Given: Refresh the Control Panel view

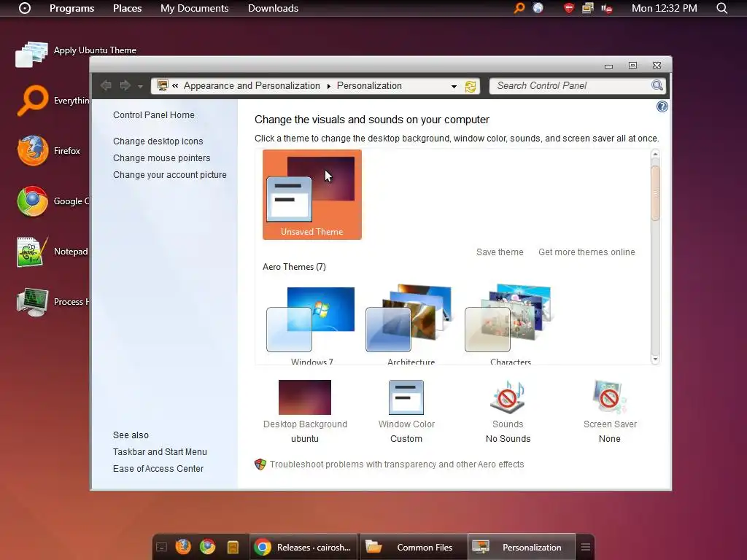Looking at the screenshot, I should click(471, 86).
